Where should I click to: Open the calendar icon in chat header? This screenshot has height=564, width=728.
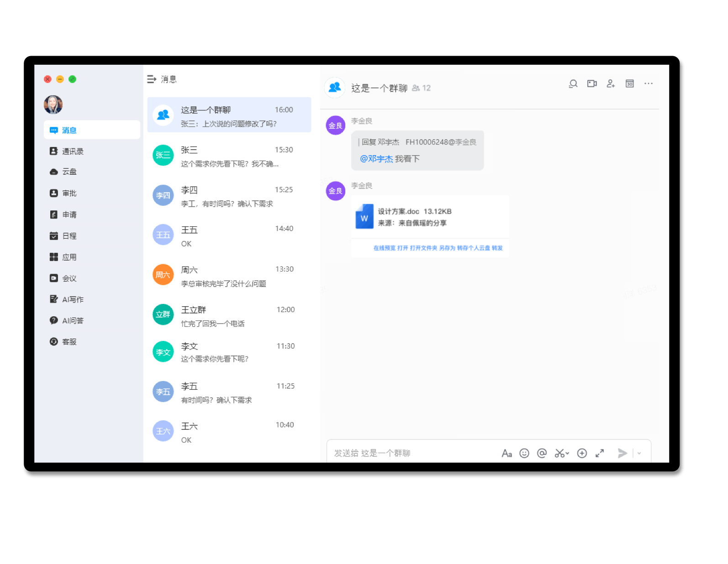click(x=629, y=84)
